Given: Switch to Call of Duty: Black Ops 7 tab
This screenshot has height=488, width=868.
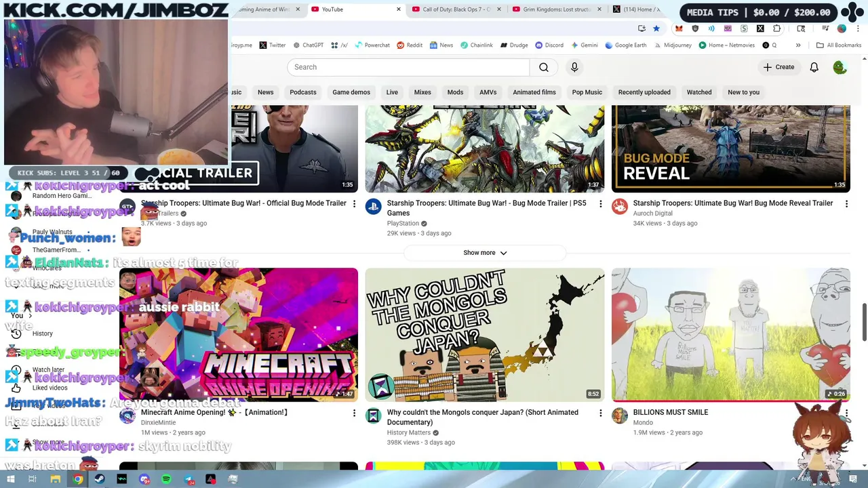Looking at the screenshot, I should point(456,9).
